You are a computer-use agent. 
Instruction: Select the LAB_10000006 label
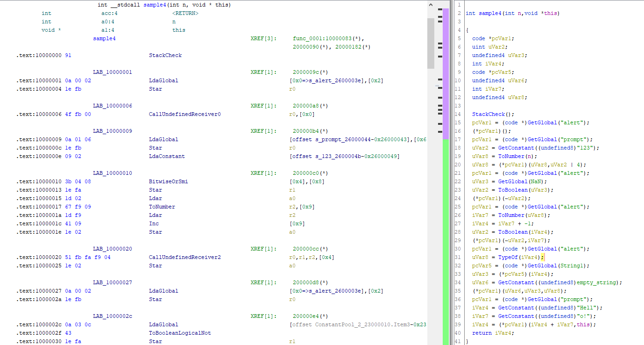113,106
